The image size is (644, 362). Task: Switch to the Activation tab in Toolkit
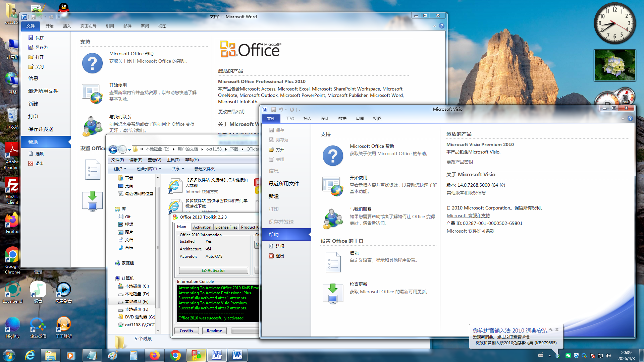click(202, 227)
